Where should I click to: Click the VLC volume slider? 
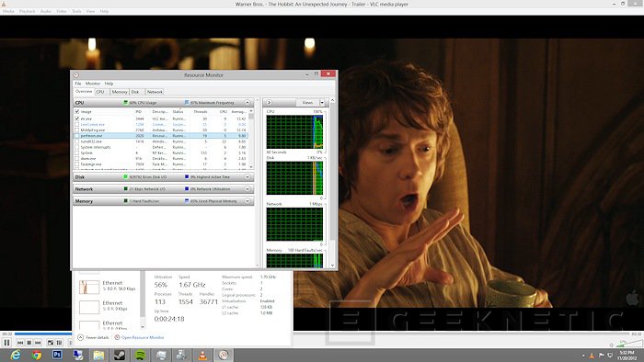pos(629,343)
